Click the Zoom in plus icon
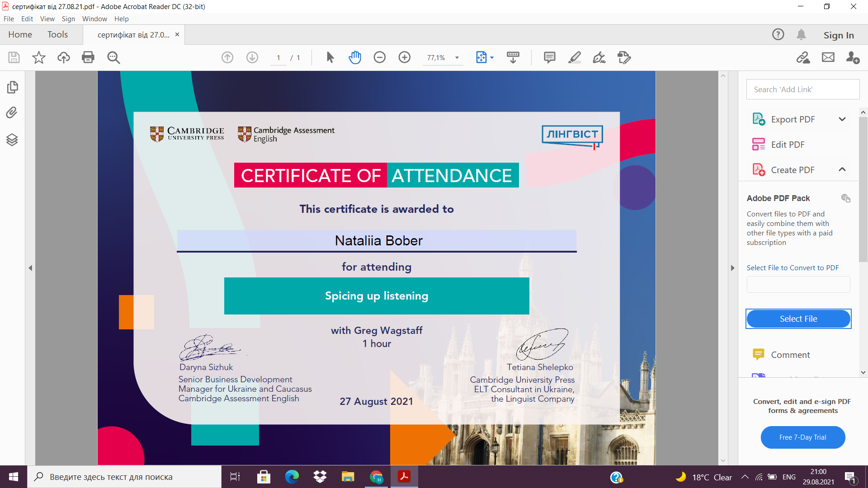This screenshot has height=488, width=868. pyautogui.click(x=405, y=57)
